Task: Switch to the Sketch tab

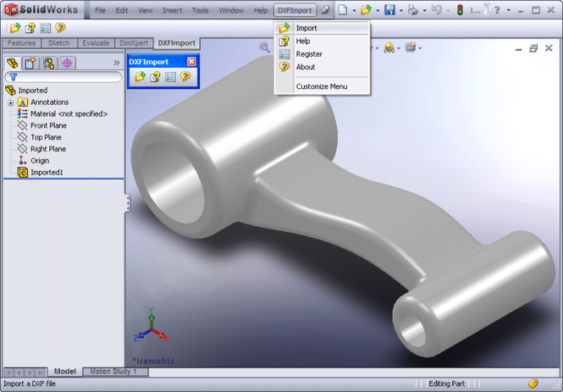Action: 58,43
